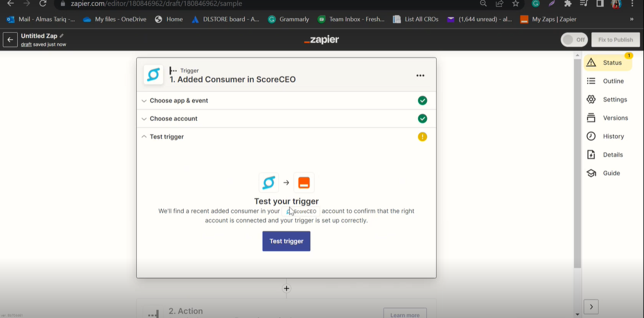The image size is (644, 318).
Task: Open the Settings panel in the sidebar
Action: (607, 100)
